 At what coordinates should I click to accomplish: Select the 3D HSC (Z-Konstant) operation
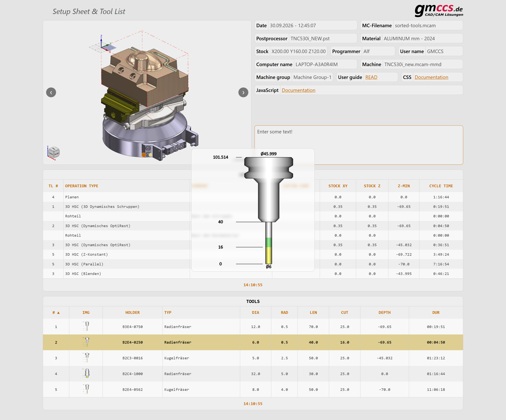click(x=253, y=254)
